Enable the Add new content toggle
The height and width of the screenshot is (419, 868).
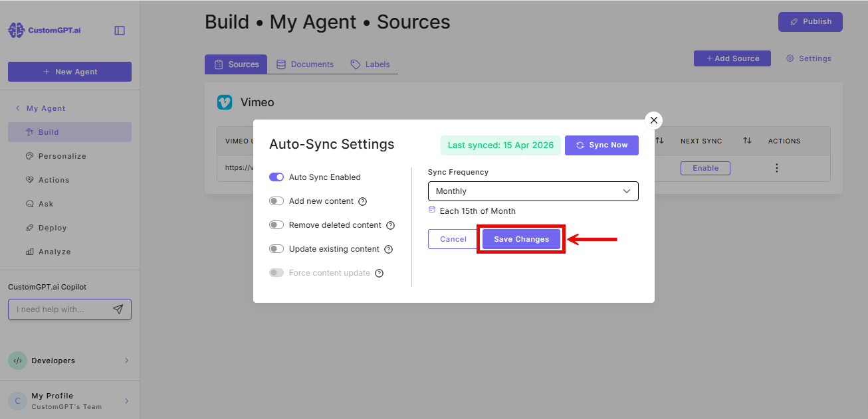(276, 201)
